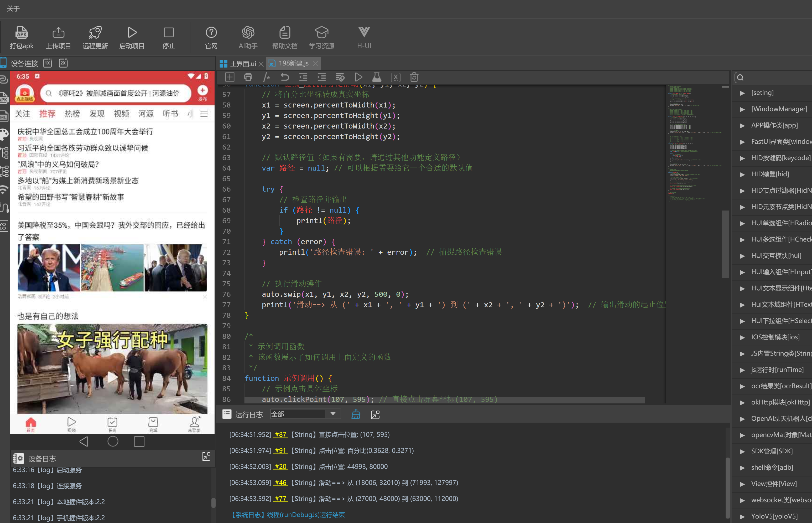
Task: Toggle comment with the /* icon
Action: [x=267, y=77]
